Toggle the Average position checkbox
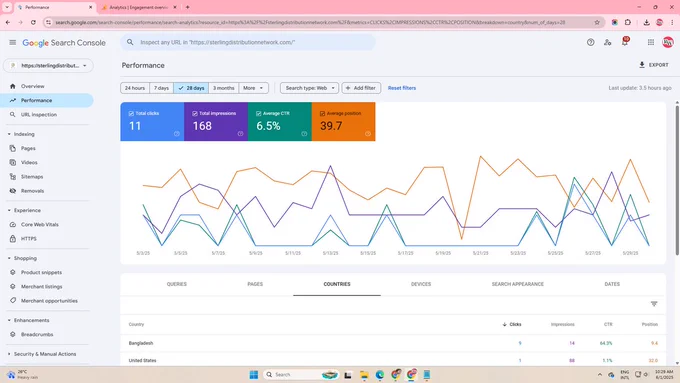680x383 pixels. pos(322,114)
